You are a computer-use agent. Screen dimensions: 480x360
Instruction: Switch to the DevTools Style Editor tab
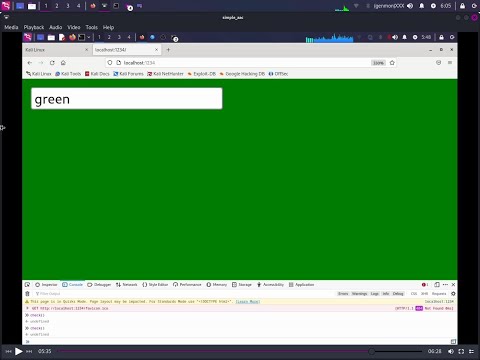point(155,284)
